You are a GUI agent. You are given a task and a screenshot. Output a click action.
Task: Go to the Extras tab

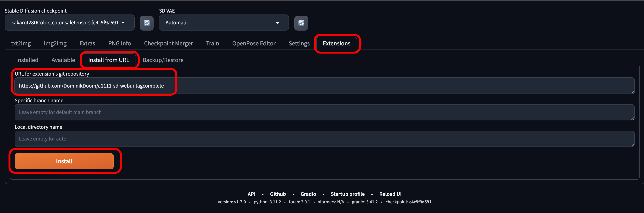pyautogui.click(x=87, y=43)
